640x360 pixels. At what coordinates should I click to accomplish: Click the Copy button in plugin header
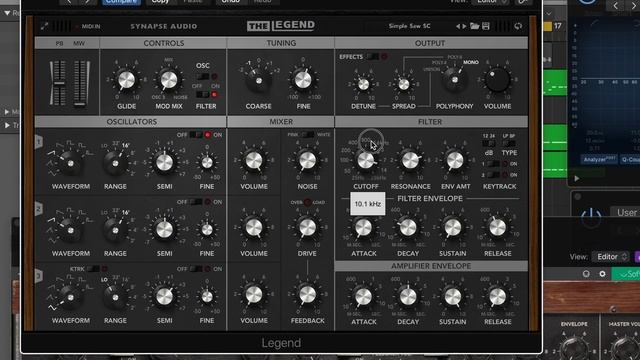click(160, 2)
